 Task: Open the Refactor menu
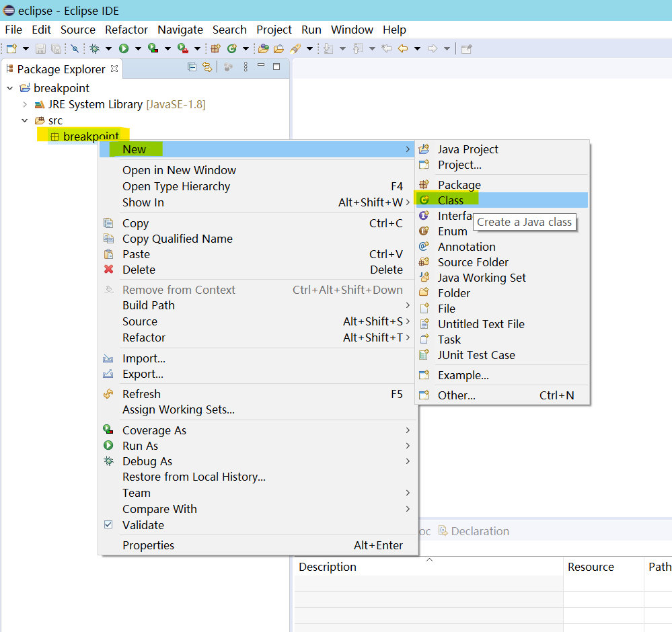(126, 30)
